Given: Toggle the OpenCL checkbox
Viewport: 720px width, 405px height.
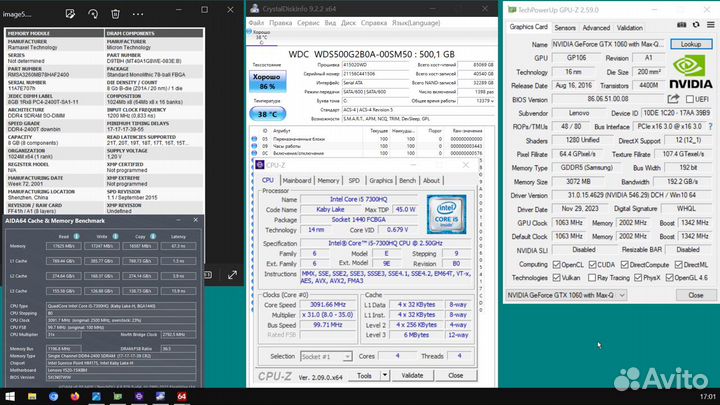Looking at the screenshot, I should click(x=557, y=264).
